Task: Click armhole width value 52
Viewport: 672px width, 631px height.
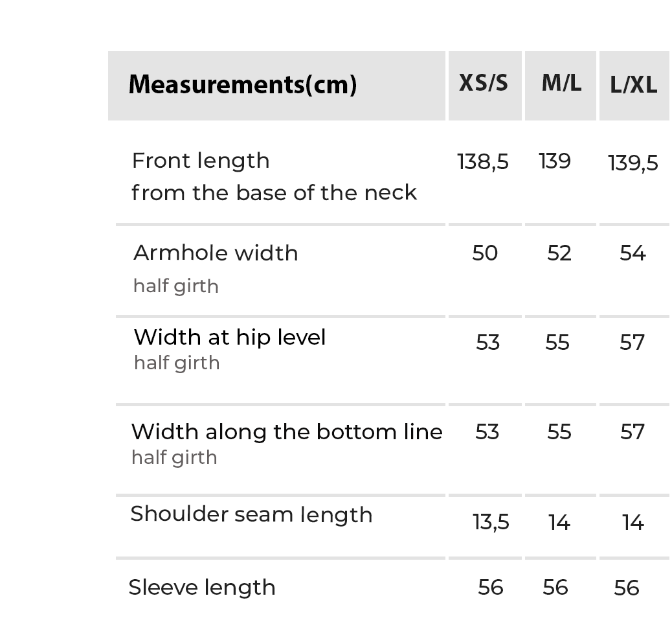Action: (x=559, y=253)
